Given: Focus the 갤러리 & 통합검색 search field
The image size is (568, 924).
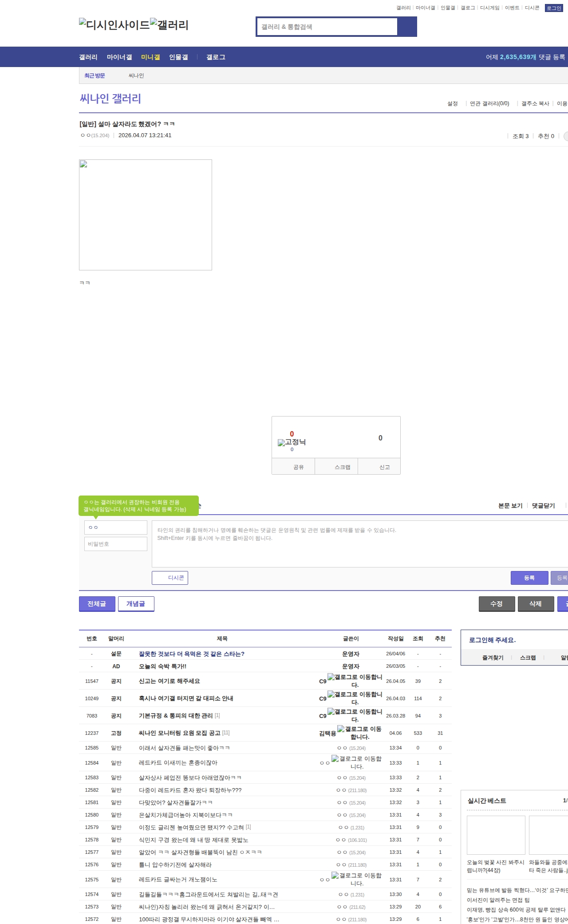Looking at the screenshot, I should 327,27.
